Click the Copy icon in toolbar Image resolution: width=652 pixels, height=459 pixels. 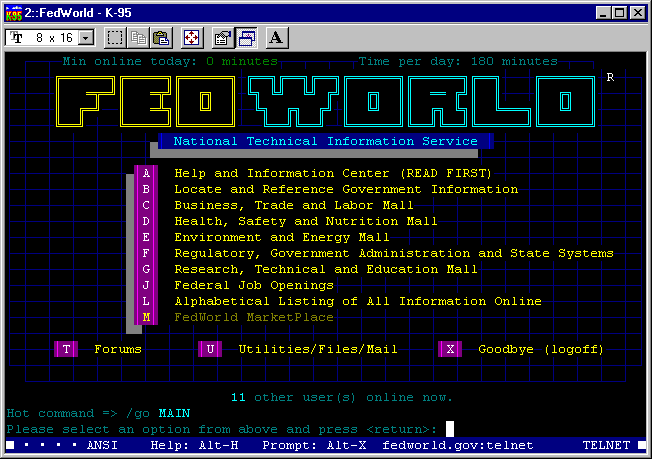point(138,38)
